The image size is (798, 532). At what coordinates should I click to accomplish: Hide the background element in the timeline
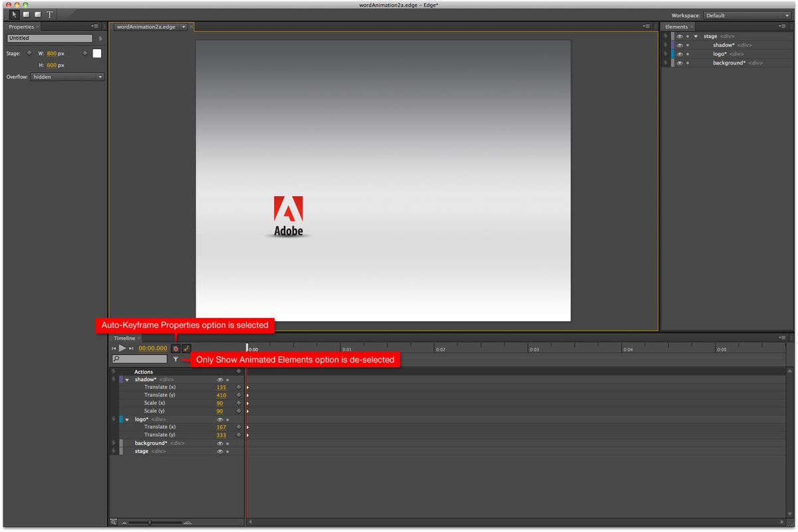point(220,443)
